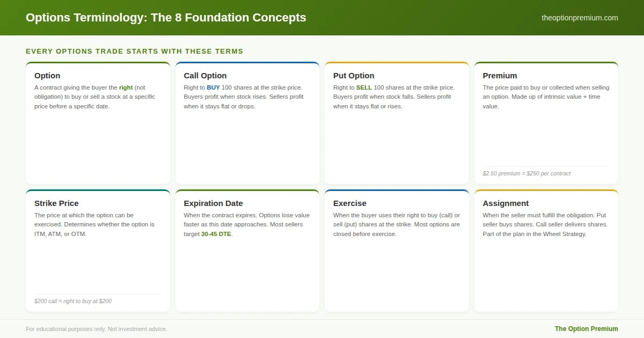Click the theoptionpremium.com link in header

[580, 18]
